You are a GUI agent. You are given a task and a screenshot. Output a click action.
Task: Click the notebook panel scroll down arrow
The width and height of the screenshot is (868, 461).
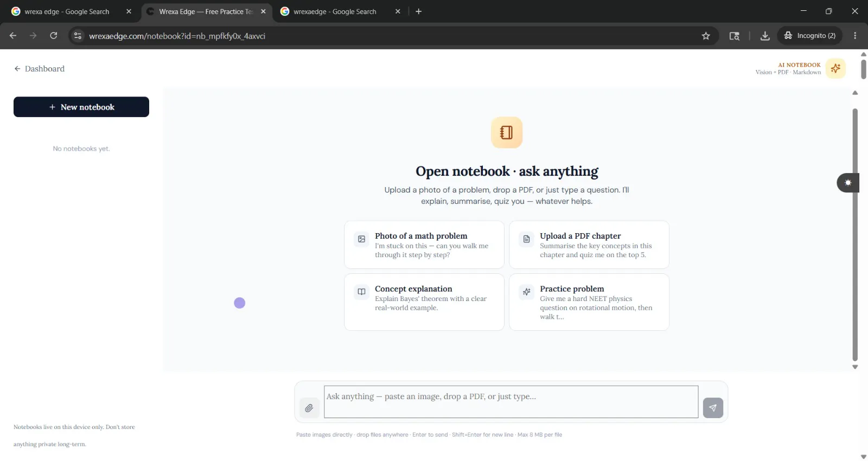coord(855,367)
